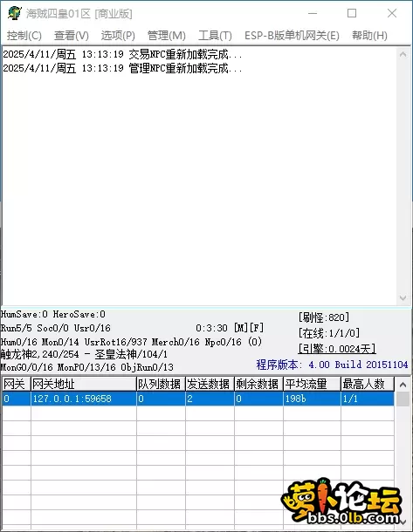The width and height of the screenshot is (413, 532).
Task: Open the 查看(V) menu
Action: click(x=72, y=35)
